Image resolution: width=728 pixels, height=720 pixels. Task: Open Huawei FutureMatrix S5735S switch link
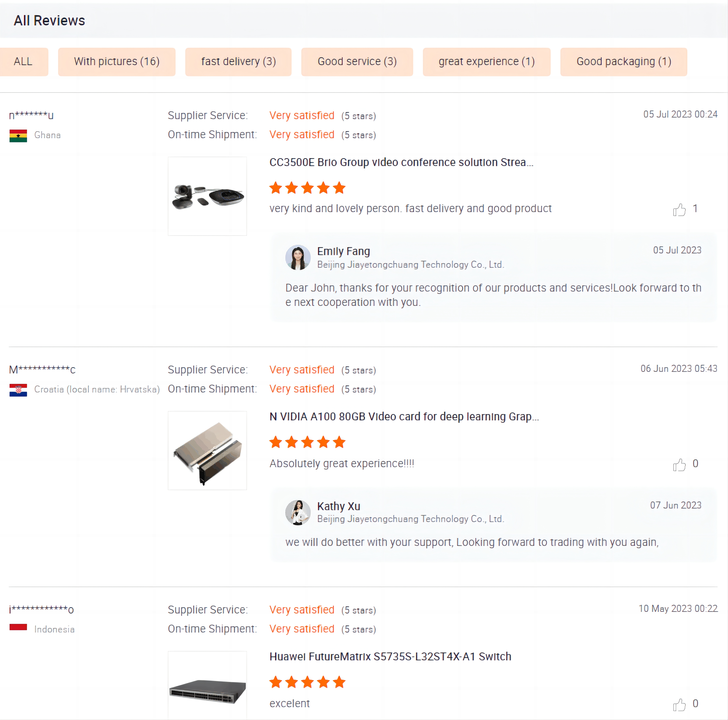point(390,657)
